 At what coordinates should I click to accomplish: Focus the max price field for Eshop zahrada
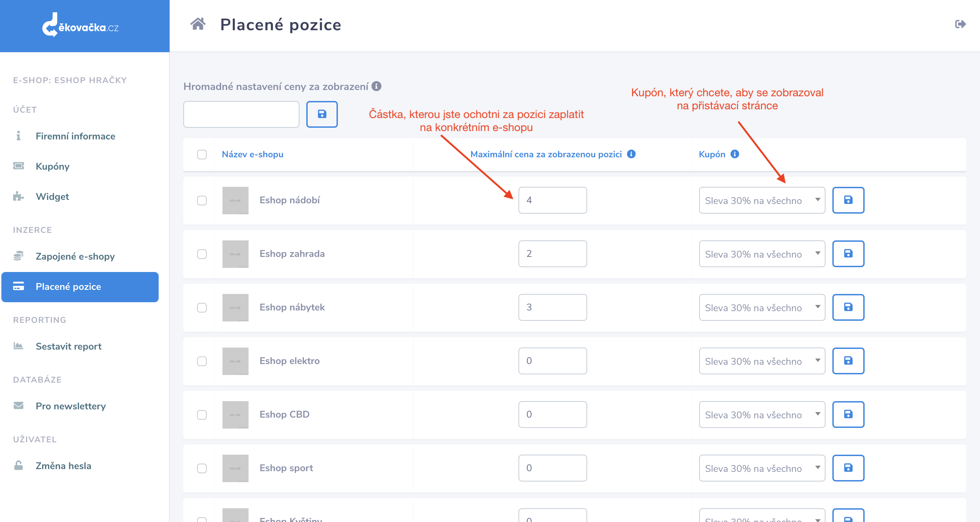pyautogui.click(x=552, y=254)
